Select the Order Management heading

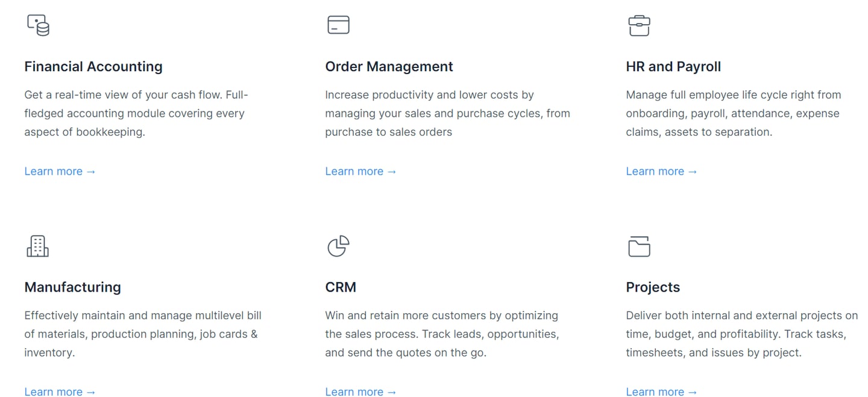(389, 66)
